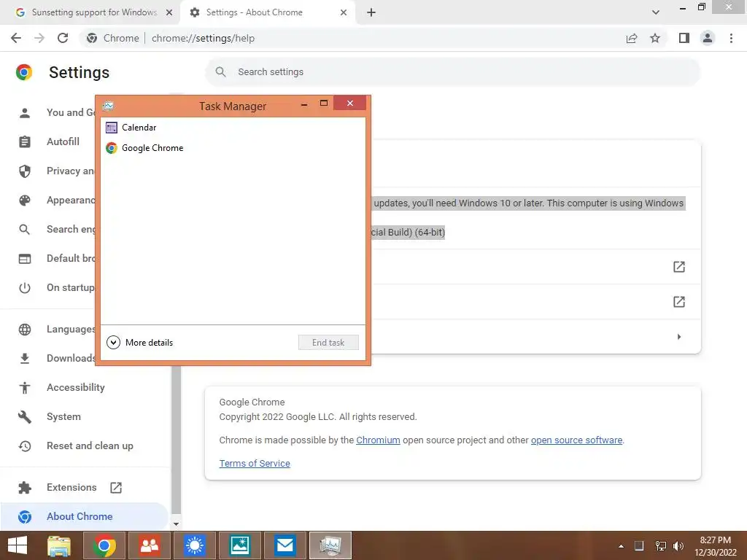The width and height of the screenshot is (747, 560).
Task: Click the Task Manager taskbar button
Action: 330,545
